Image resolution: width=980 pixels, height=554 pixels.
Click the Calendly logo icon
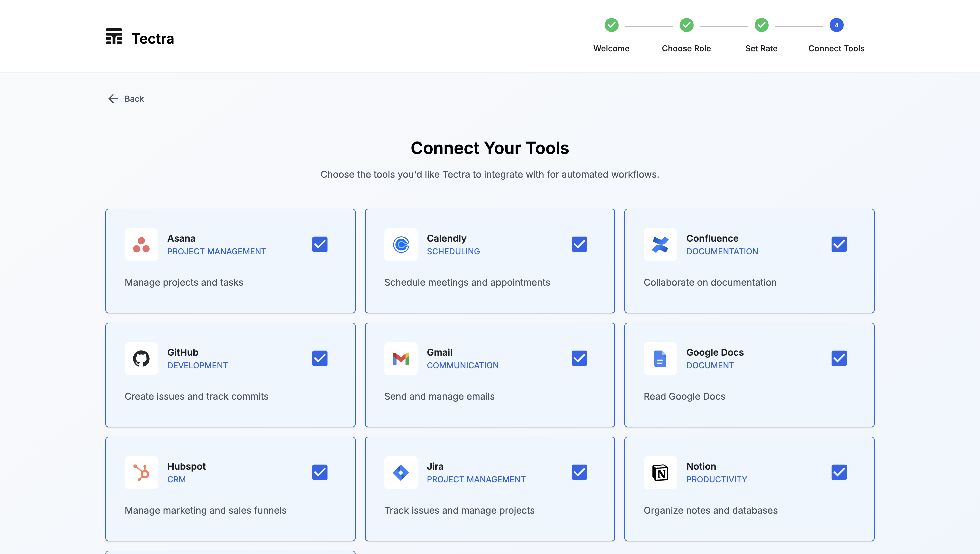(x=401, y=245)
